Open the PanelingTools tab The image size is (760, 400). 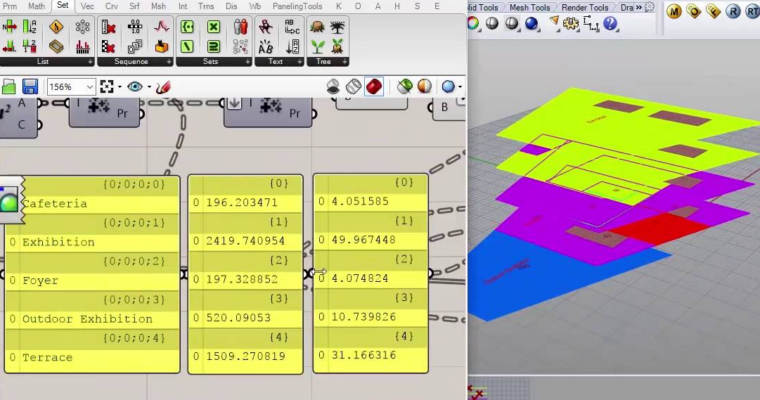[297, 6]
